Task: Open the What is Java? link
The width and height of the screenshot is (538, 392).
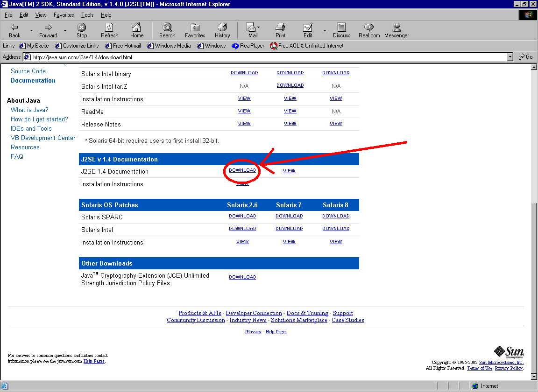Action: pos(29,110)
